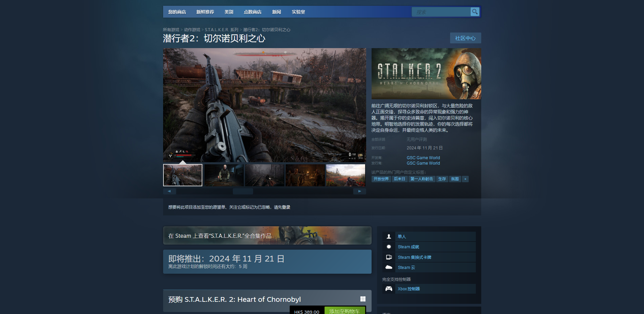Click the Steam cloud icon
This screenshot has width=644, height=314.
coord(389,267)
